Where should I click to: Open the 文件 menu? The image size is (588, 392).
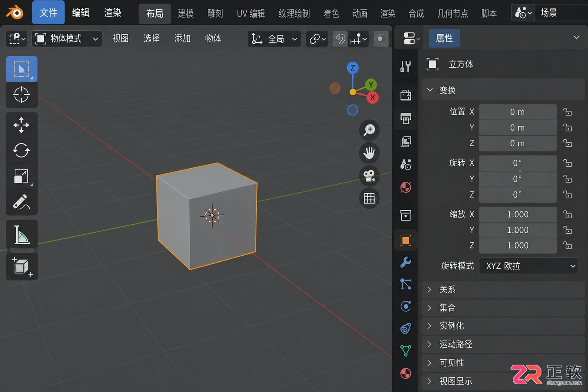coord(48,13)
